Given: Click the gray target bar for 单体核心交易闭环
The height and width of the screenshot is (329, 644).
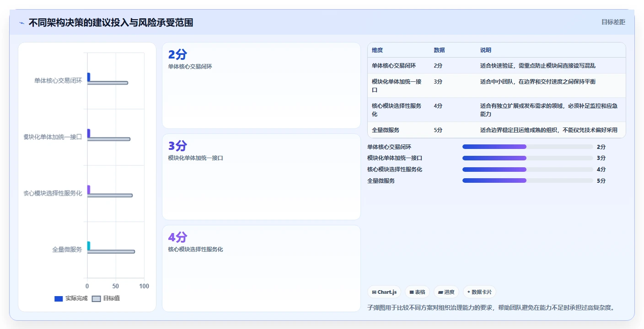Looking at the screenshot, I should pyautogui.click(x=107, y=83).
